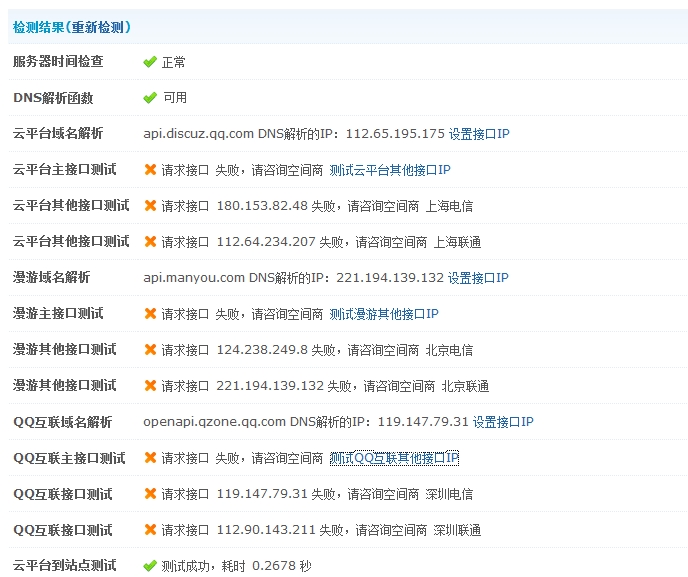Click the 可用 status text
Viewport: 688px width, 577px height.
(x=175, y=97)
